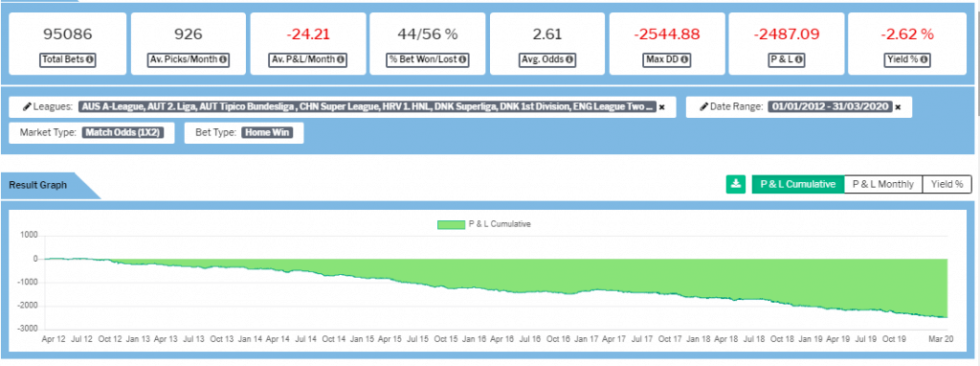Viewport: 980px width, 366px height.
Task: Clear the Date Range filter with x
Action: click(x=898, y=107)
